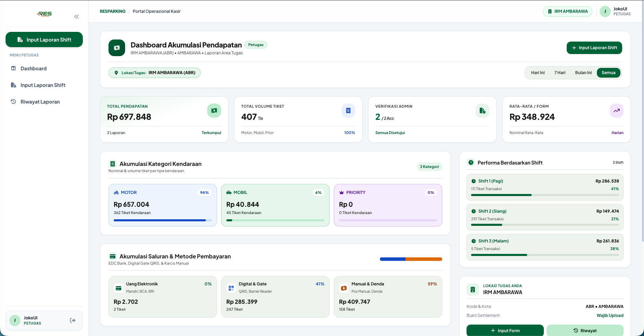Click the Rata-Rata trend arrow icon

(617, 110)
